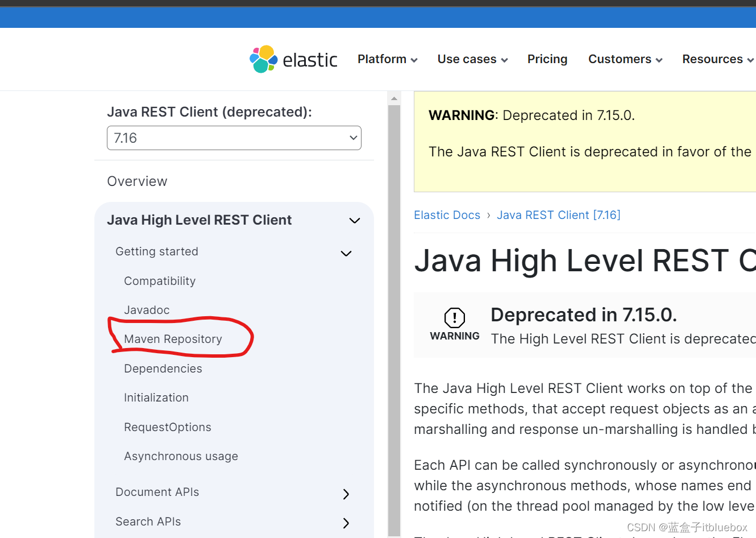Open the Search APIs section link
This screenshot has height=538, width=756.
point(148,522)
